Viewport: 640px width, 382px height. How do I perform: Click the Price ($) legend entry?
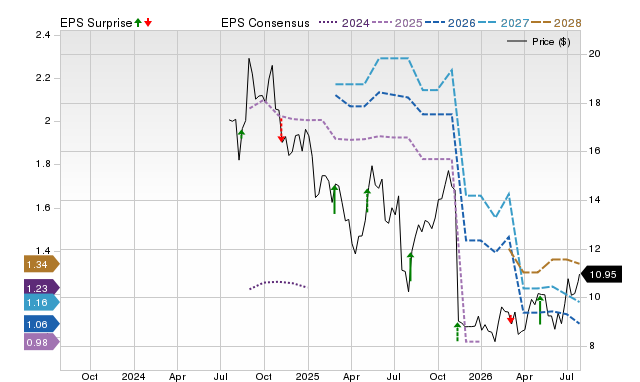pos(539,42)
